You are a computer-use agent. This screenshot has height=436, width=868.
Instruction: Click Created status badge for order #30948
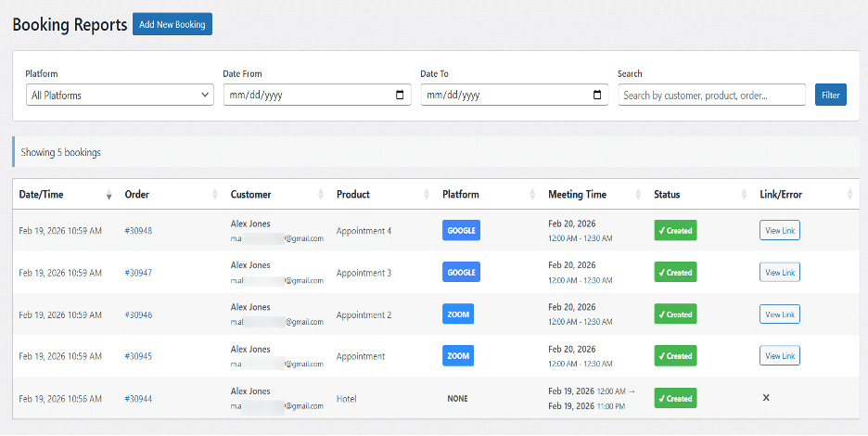[x=675, y=230]
